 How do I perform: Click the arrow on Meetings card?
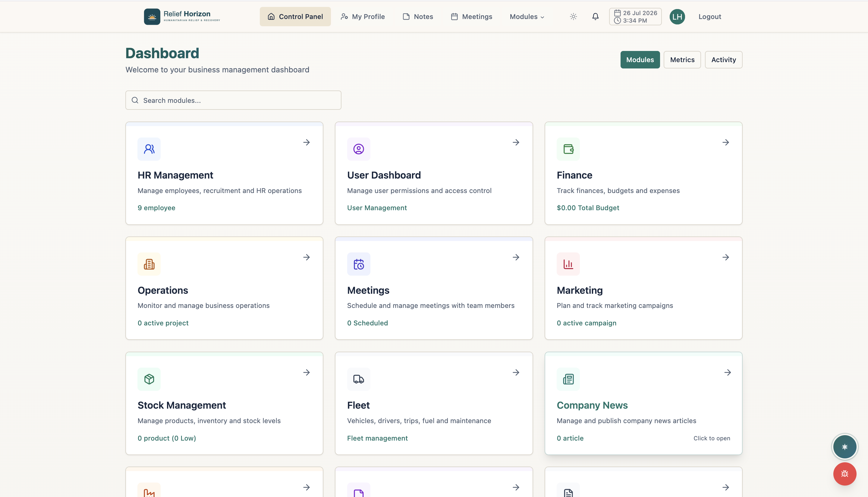click(516, 257)
